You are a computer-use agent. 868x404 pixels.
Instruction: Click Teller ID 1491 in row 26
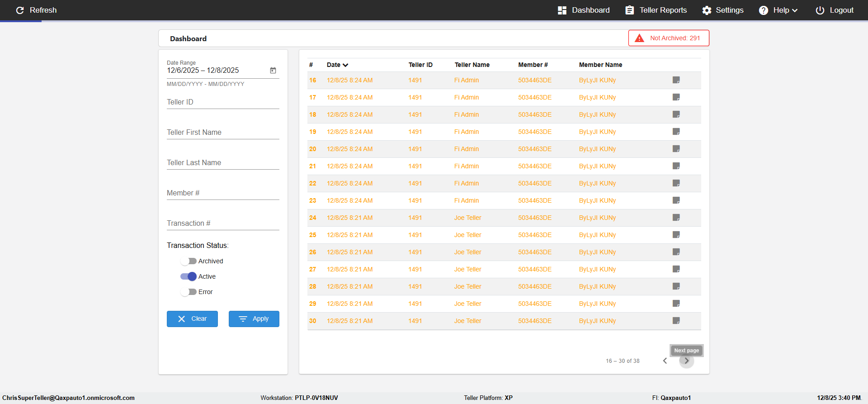(x=415, y=252)
